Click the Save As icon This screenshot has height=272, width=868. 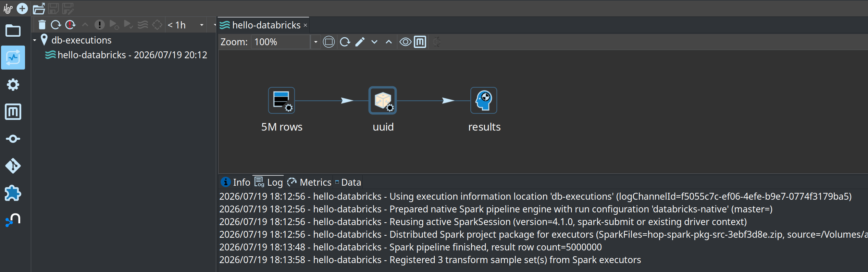click(68, 9)
